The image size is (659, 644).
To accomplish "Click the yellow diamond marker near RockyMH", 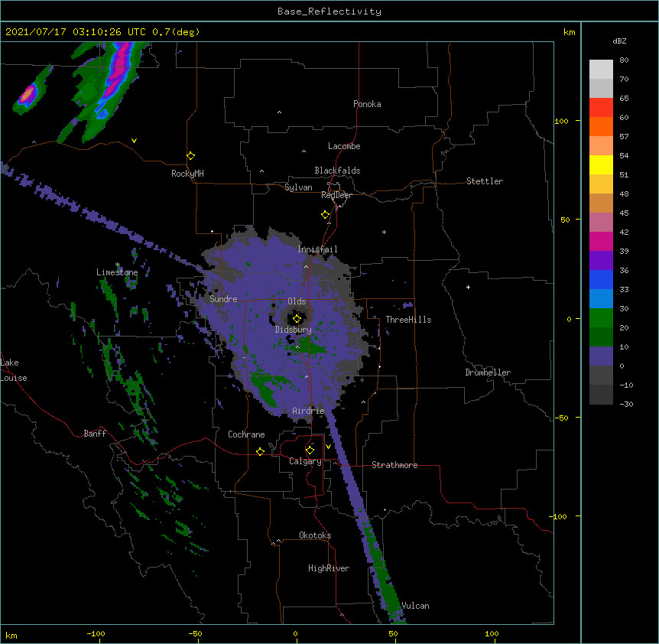I will [x=191, y=156].
